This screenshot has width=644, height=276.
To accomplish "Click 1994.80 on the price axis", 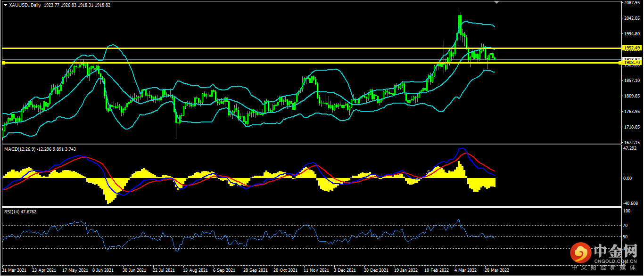I will click(632, 34).
